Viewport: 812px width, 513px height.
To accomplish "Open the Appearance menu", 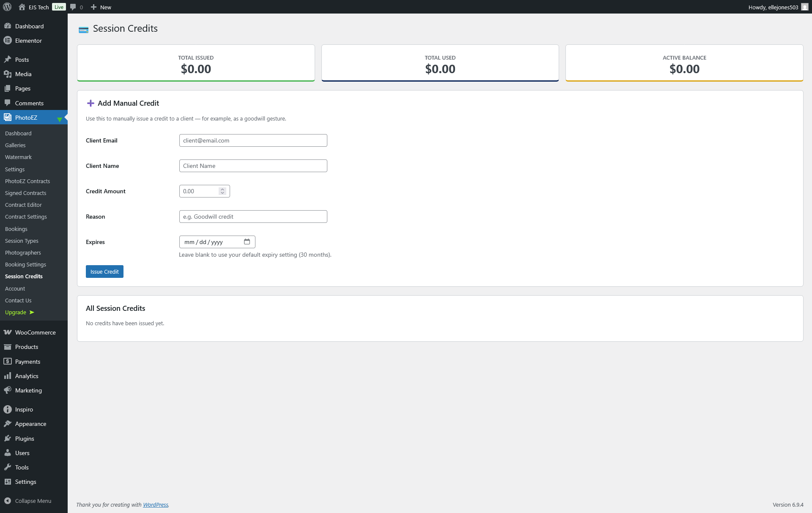I will [x=30, y=424].
